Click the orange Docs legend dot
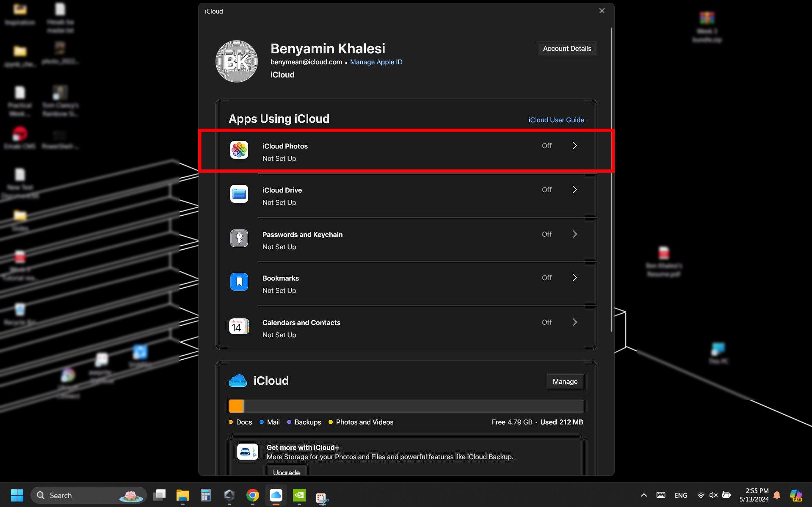 pos(231,422)
